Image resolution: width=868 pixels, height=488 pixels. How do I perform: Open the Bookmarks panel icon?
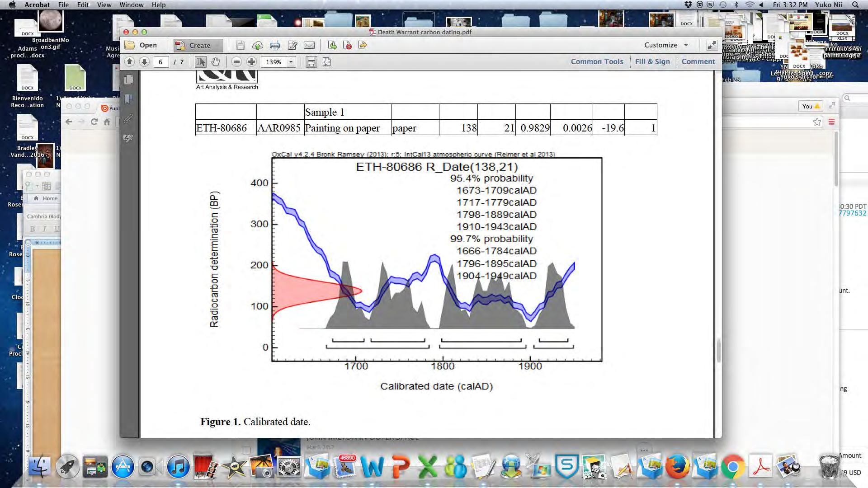(x=129, y=99)
